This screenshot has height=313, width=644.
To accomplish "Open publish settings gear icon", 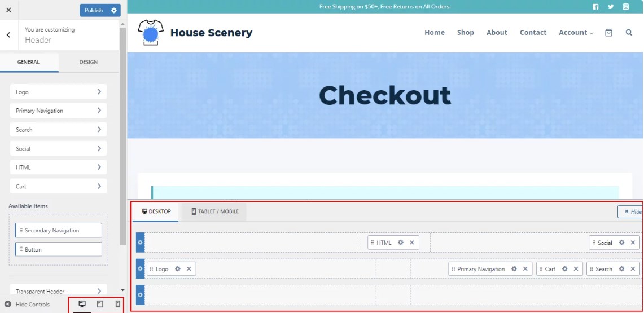I will point(114,10).
